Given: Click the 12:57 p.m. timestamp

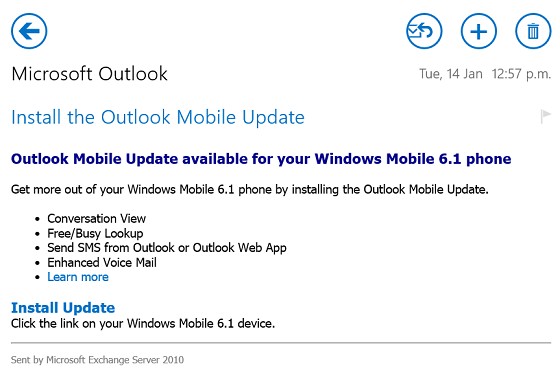Looking at the screenshot, I should click(521, 74).
